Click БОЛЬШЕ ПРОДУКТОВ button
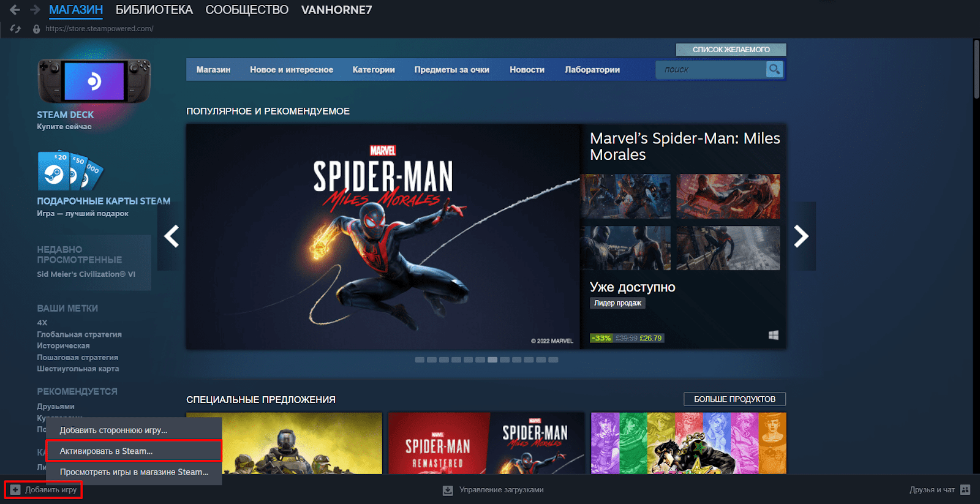 [734, 399]
